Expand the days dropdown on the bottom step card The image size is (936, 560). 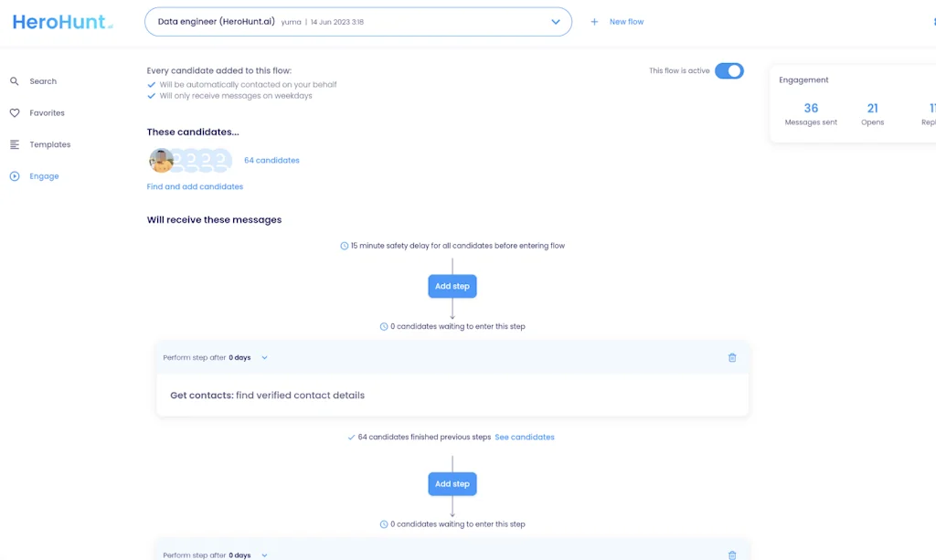point(264,555)
